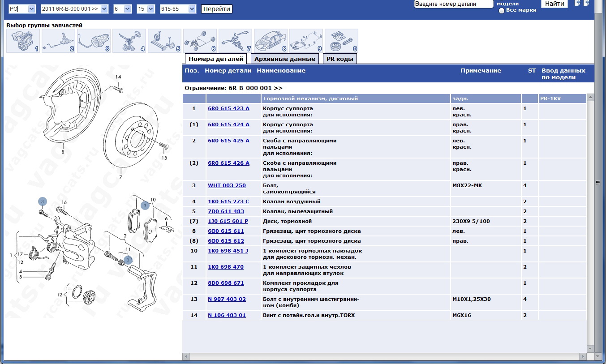
Task: Choose steering parts group icon 4
Action: point(129,41)
